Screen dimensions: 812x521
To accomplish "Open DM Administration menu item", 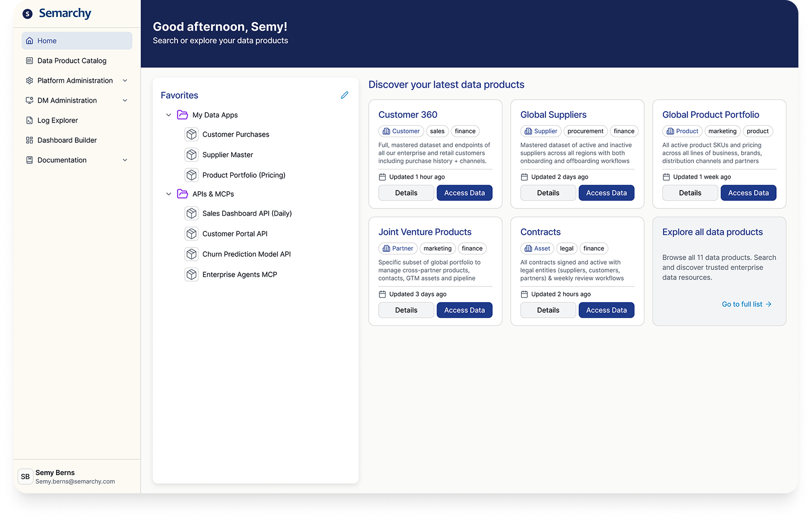I will pos(77,100).
